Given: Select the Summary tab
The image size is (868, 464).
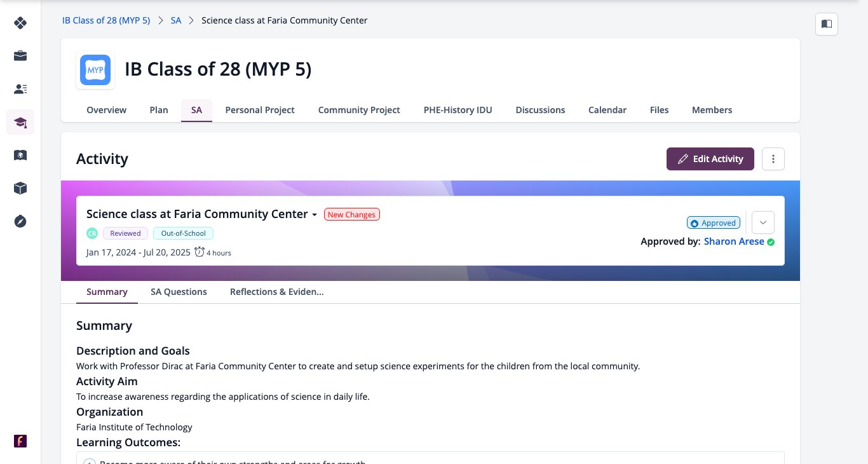Looking at the screenshot, I should click(107, 292).
